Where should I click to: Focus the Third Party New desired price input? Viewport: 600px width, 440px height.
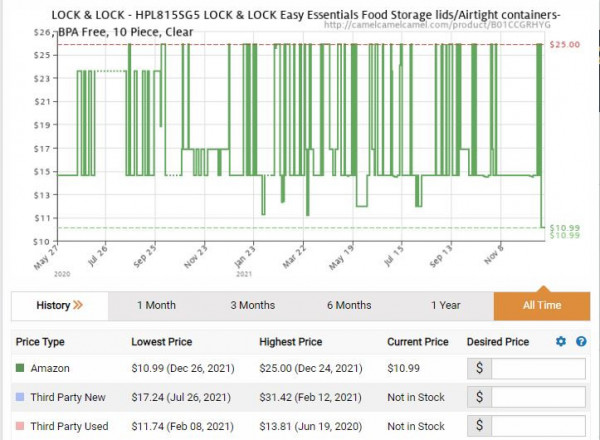pos(538,397)
